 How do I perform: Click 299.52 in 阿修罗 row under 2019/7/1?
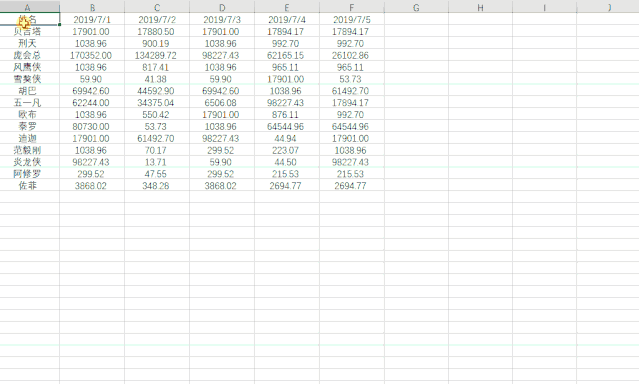92,174
